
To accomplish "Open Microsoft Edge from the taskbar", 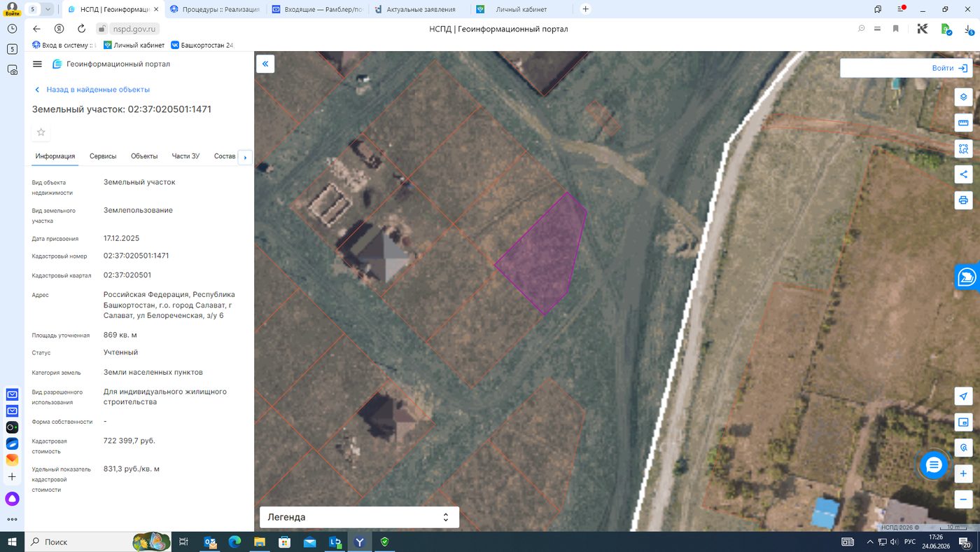I will pos(234,541).
